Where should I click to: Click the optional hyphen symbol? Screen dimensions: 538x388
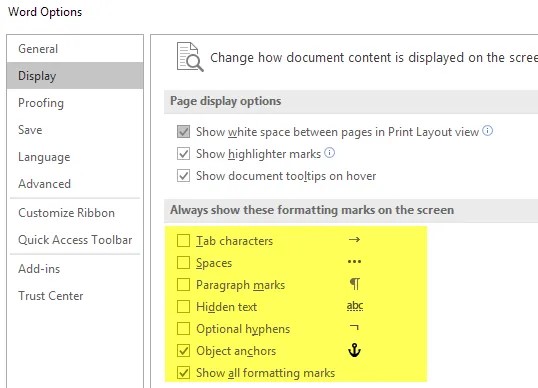(354, 328)
